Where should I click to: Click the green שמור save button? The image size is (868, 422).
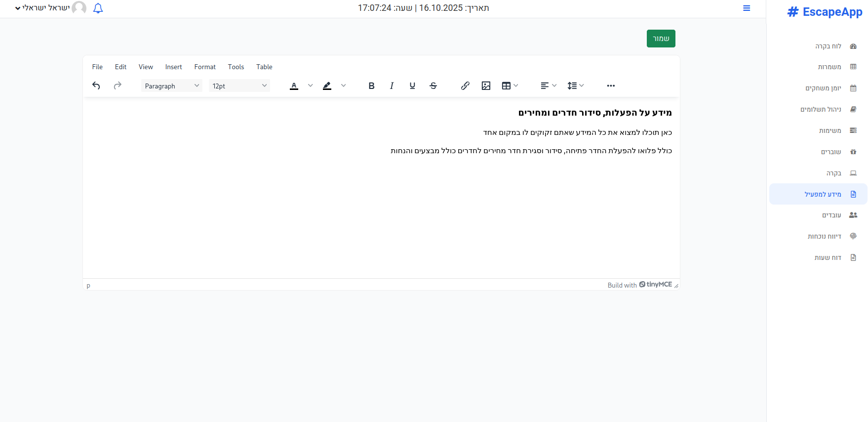(x=661, y=39)
